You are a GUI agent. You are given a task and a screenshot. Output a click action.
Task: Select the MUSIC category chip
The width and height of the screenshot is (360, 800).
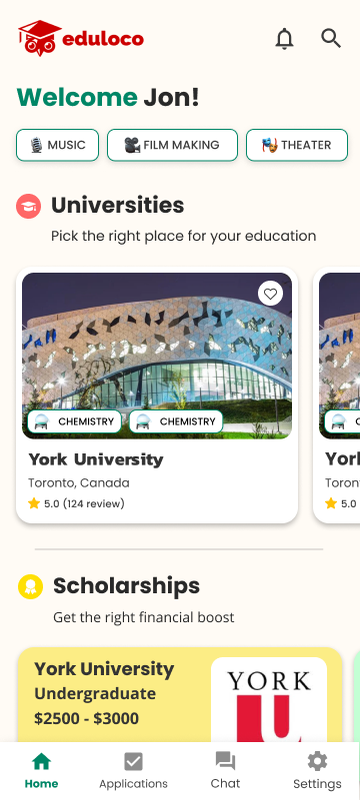(x=58, y=145)
